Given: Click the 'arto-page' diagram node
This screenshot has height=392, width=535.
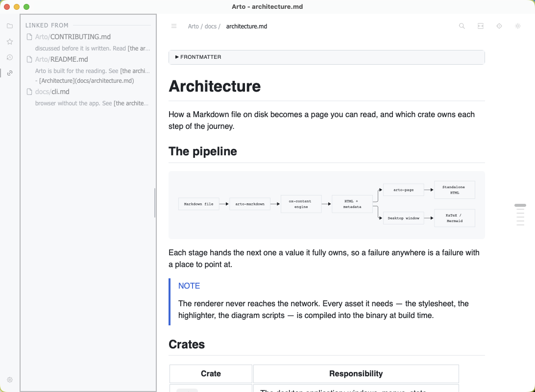Looking at the screenshot, I should (x=404, y=190).
